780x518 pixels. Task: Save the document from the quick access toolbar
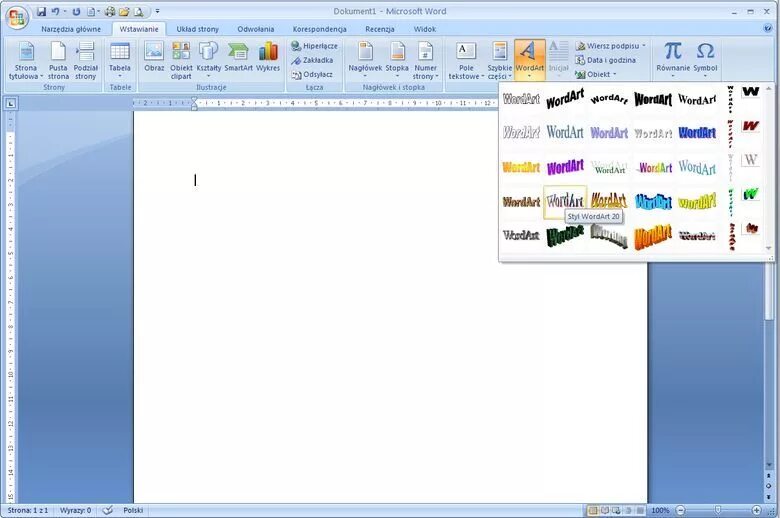(x=42, y=11)
